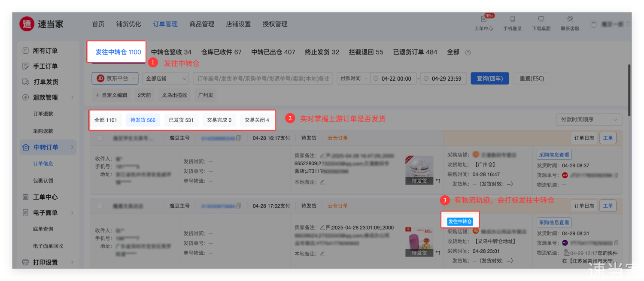Tick the second order's checkbox
This screenshot has width=644, height=281.
[x=100, y=206]
